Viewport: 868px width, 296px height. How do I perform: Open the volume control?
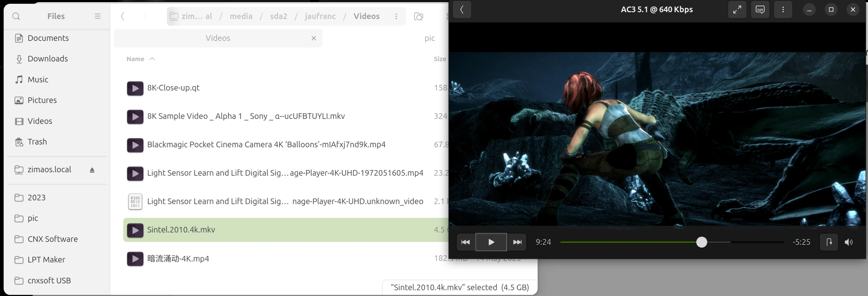point(849,242)
